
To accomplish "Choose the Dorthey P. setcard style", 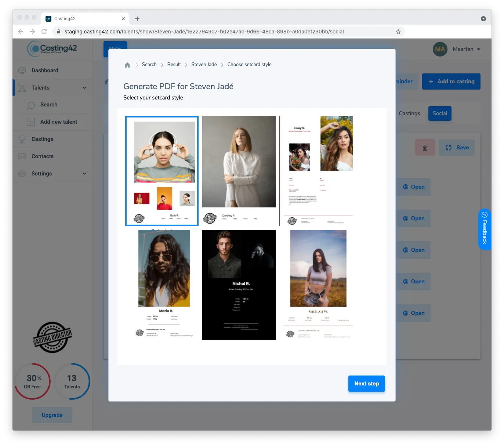I will pos(239,171).
